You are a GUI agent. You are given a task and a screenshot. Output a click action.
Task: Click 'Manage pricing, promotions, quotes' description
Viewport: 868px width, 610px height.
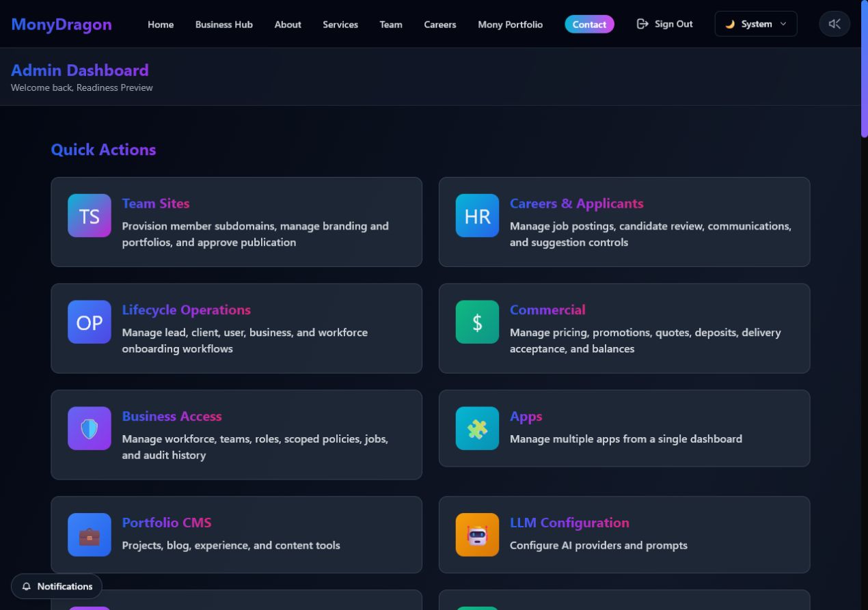pyautogui.click(x=645, y=341)
